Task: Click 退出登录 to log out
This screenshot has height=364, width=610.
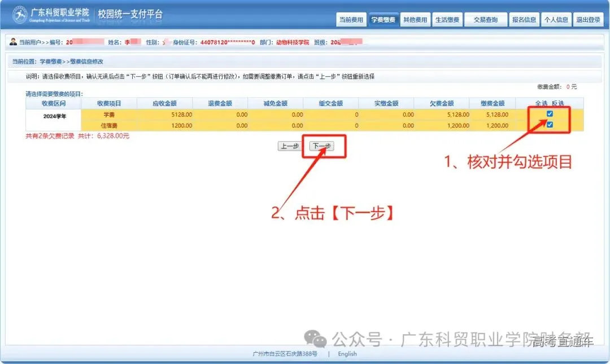Action: coord(588,19)
